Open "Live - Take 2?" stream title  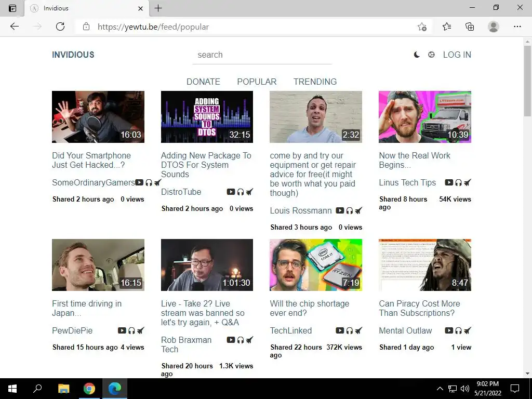tap(203, 313)
